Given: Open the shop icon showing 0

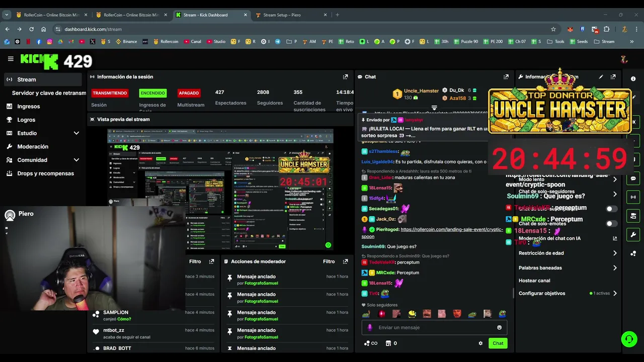Looking at the screenshot, I should 391,343.
